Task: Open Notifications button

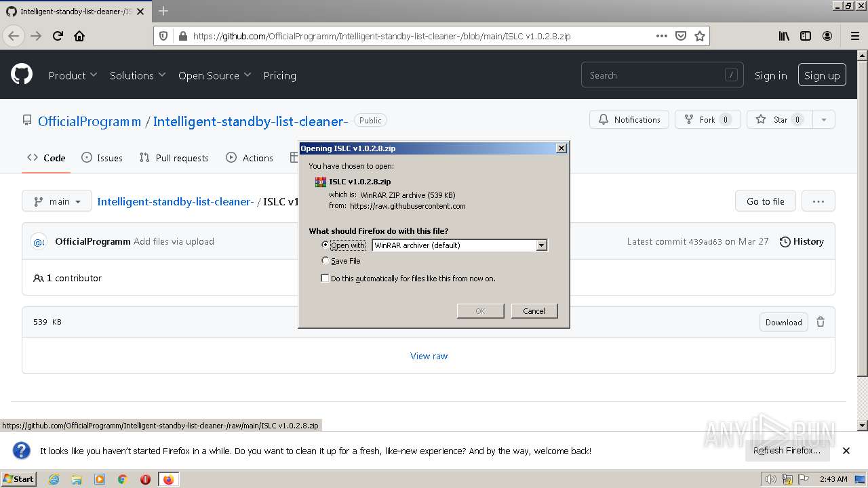Action: (629, 119)
